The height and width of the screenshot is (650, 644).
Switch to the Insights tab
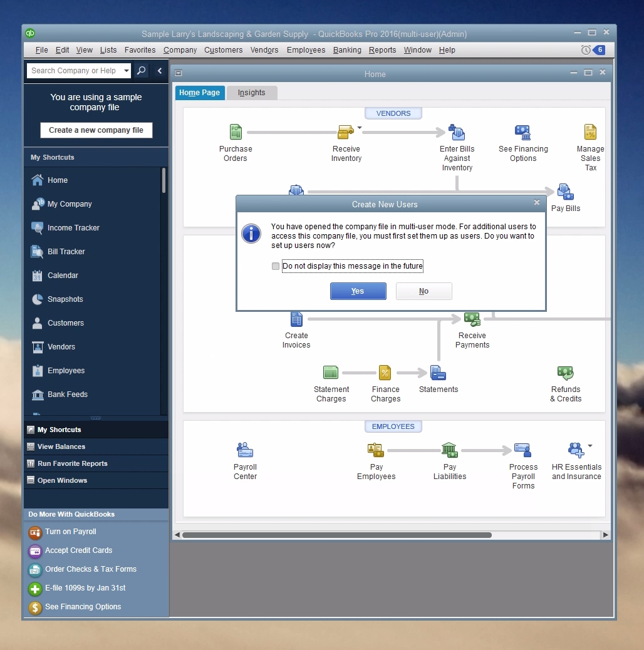(x=252, y=93)
